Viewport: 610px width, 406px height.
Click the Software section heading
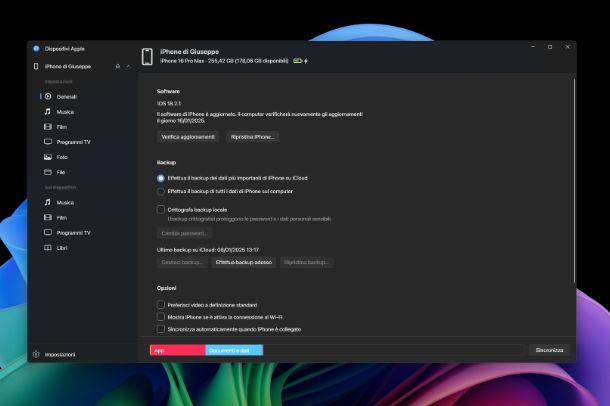(x=168, y=91)
